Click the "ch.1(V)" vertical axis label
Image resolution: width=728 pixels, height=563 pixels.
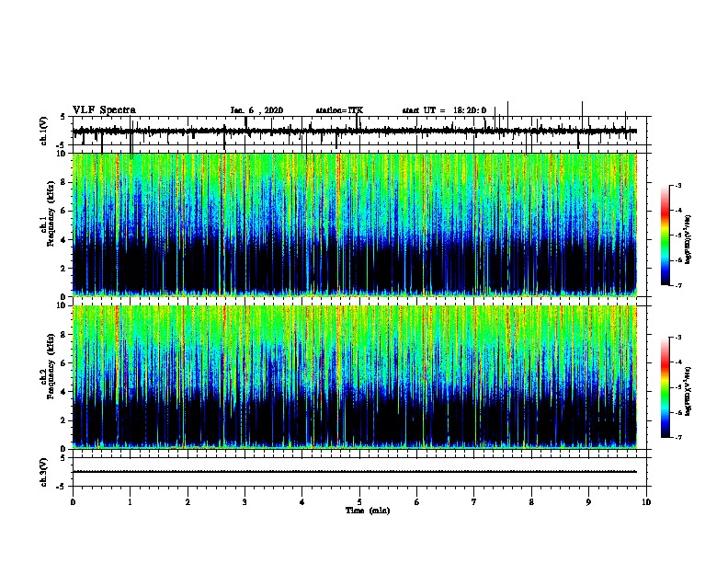click(x=44, y=131)
